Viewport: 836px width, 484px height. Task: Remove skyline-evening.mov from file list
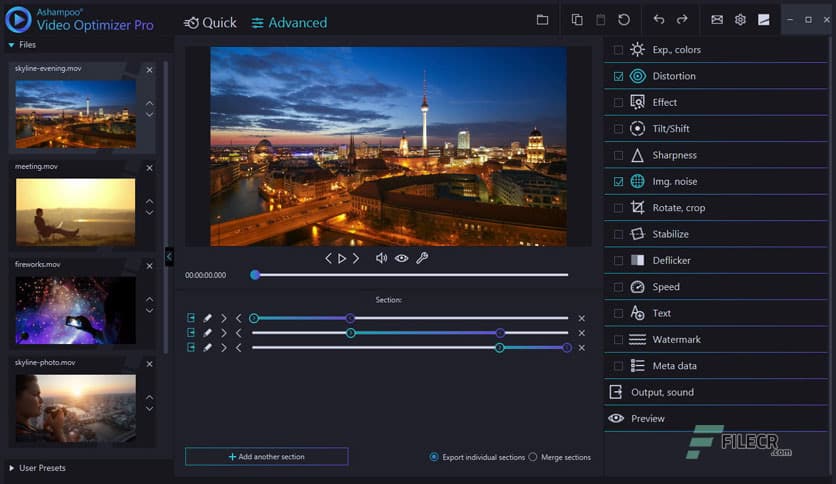[149, 70]
